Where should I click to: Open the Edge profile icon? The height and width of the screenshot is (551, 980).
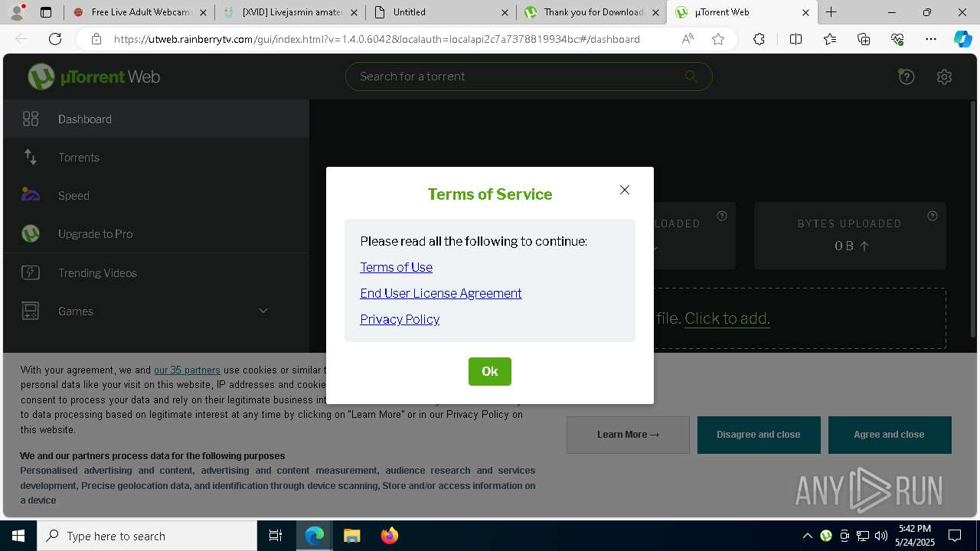click(16, 12)
